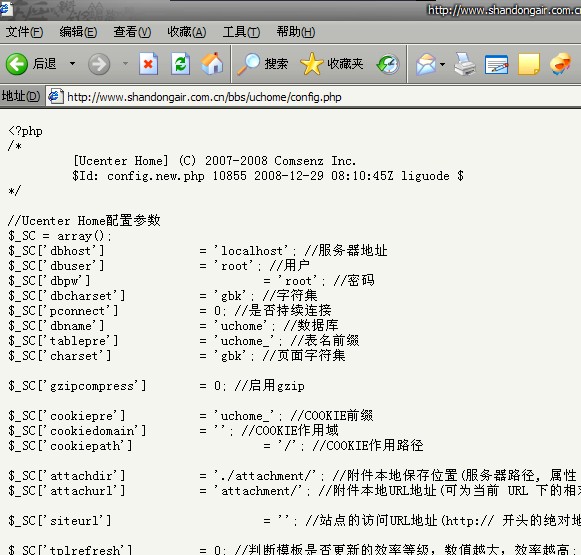
Task: Click the Mail envelope icon
Action: point(426,64)
